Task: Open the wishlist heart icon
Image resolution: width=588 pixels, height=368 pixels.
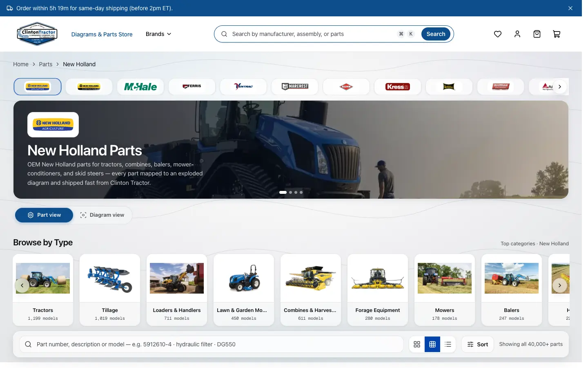Action: pos(497,34)
